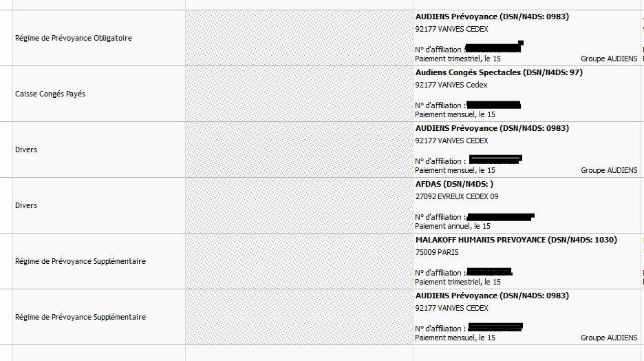Click the redacted affiliation number for AFDAS
Viewport: 644px width, 361px height.
click(500, 217)
